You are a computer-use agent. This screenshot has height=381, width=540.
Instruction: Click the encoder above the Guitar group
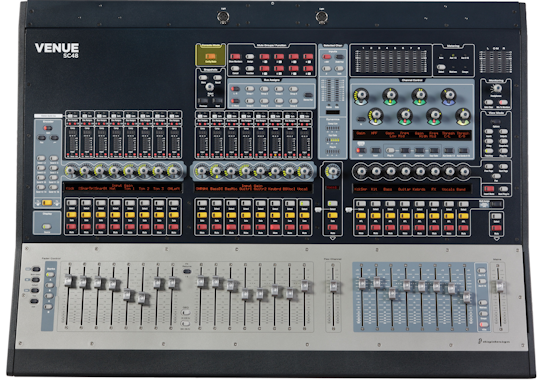click(406, 171)
